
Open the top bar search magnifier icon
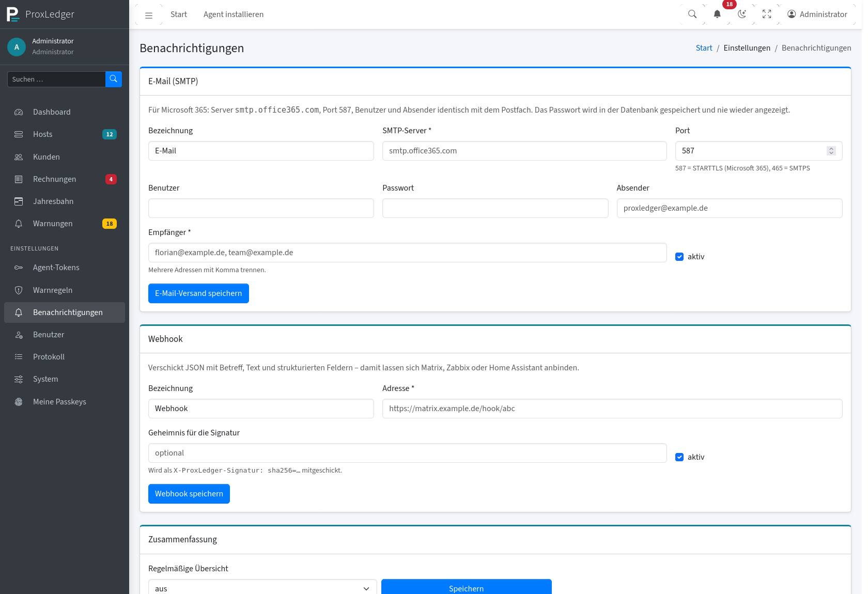pyautogui.click(x=692, y=14)
